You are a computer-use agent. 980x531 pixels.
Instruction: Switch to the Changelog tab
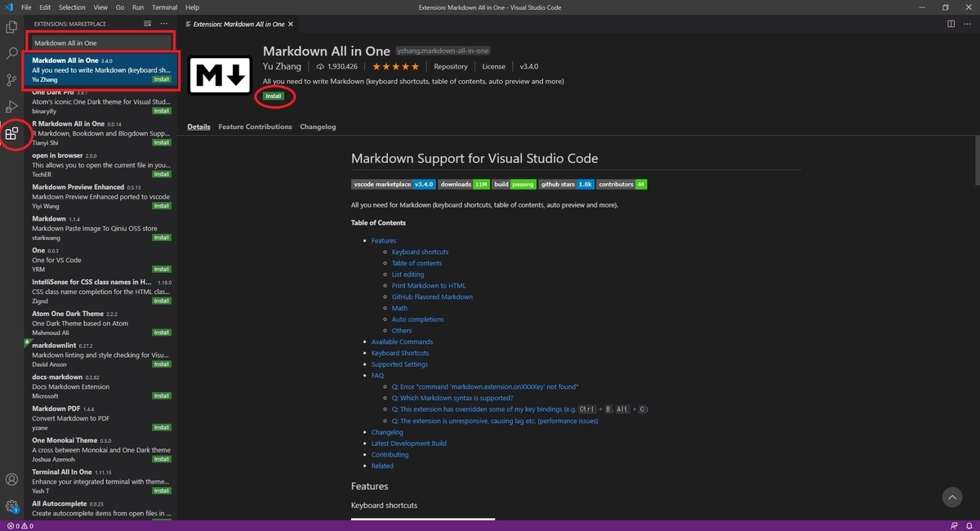coord(318,127)
